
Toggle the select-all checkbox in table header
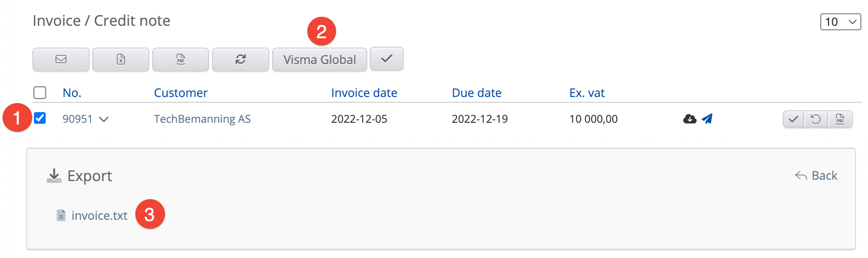click(40, 93)
